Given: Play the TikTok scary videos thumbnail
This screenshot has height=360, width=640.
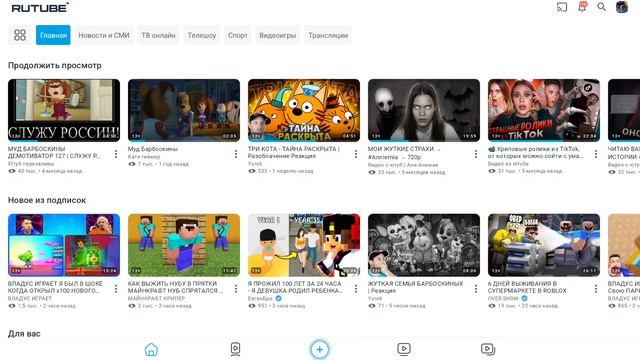Looking at the screenshot, I should point(544,110).
